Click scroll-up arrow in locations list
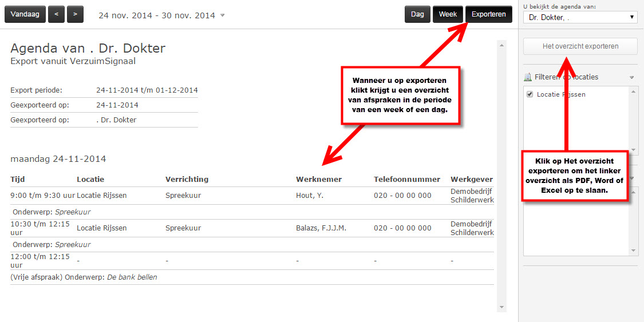 [633, 91]
